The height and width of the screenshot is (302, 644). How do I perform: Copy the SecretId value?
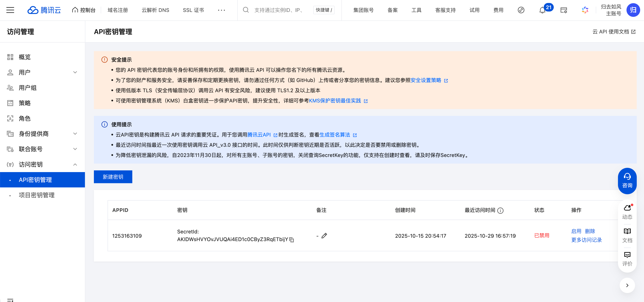pyautogui.click(x=291, y=240)
